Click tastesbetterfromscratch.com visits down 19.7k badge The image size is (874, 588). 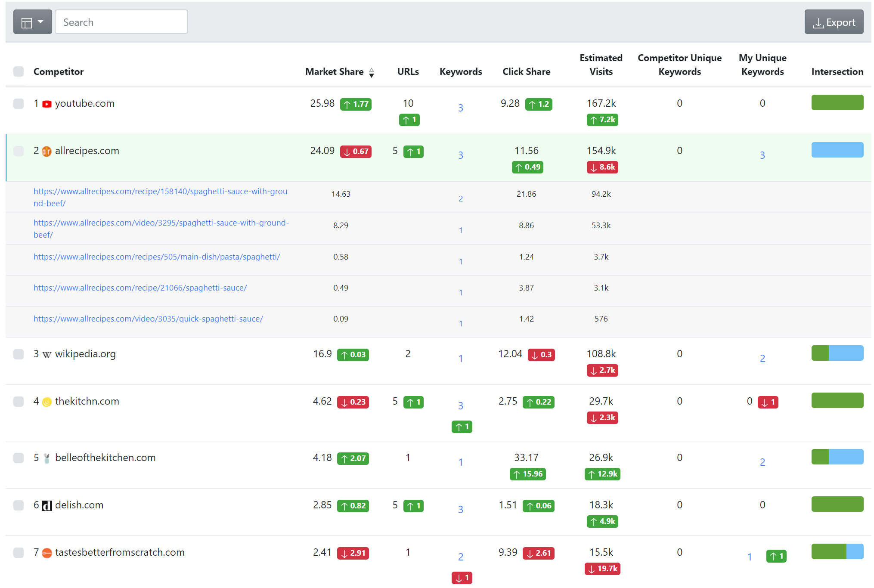[x=602, y=569]
